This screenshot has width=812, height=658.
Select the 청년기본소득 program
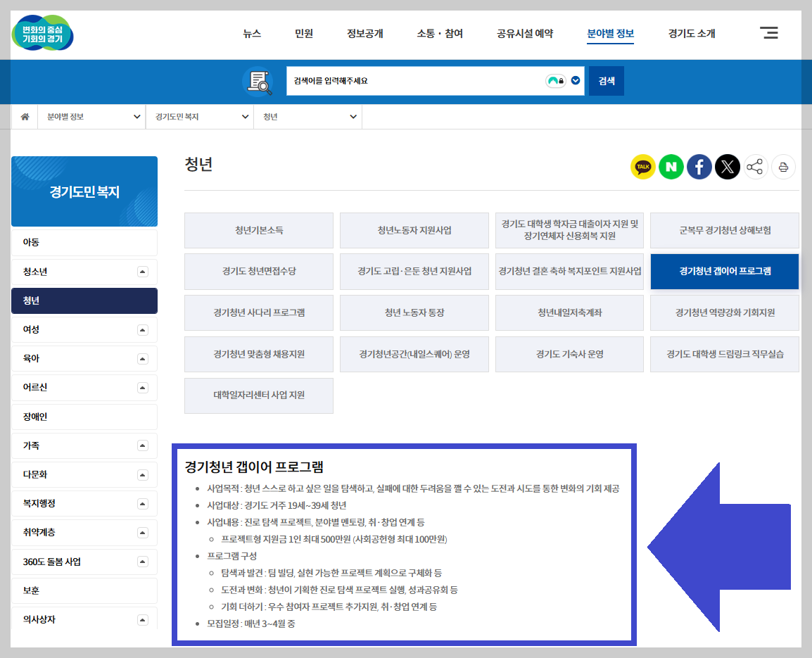point(258,230)
